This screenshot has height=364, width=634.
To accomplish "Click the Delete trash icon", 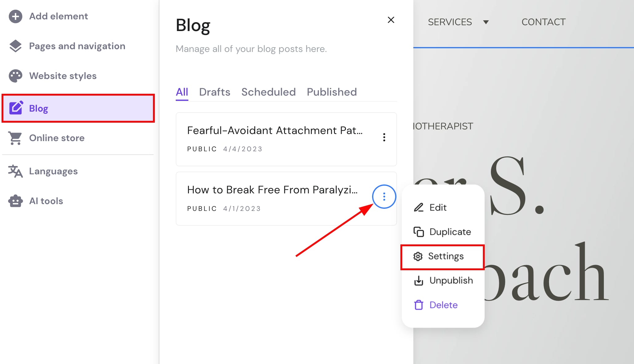I will coord(419,305).
